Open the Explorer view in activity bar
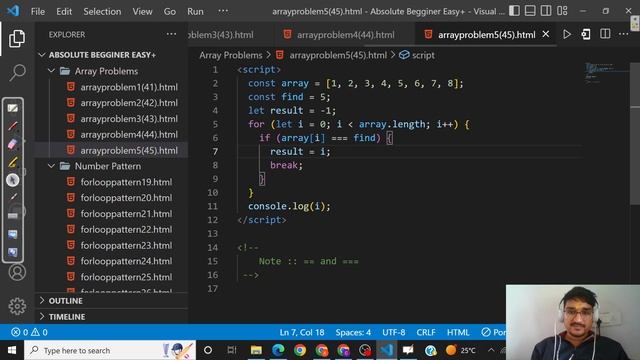Viewport: 640px width, 360px height. pos(17,38)
